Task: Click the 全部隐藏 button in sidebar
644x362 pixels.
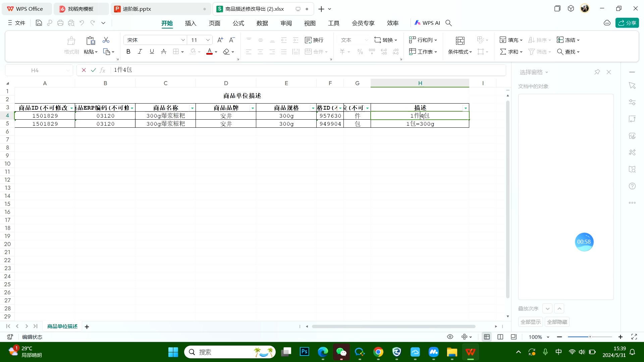Action: [x=557, y=321]
